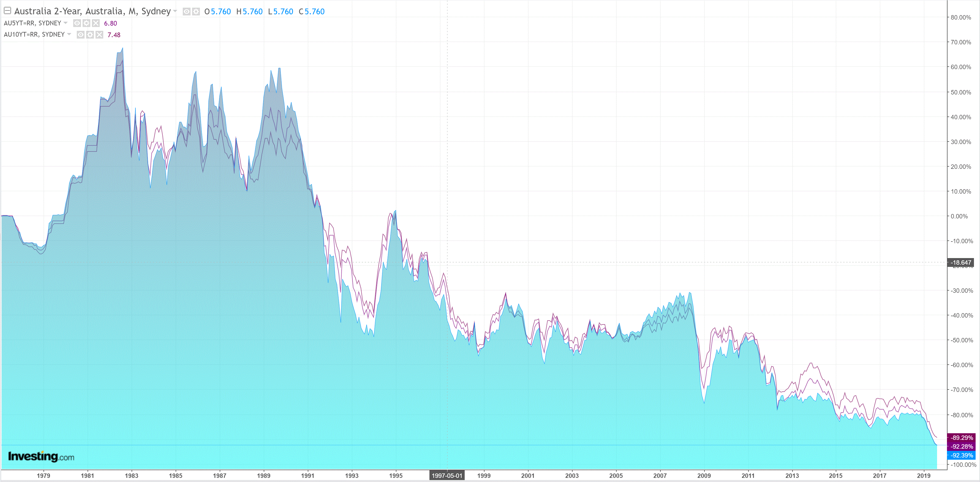Expand the Australia 2-Year title dropdown arrow

[x=175, y=11]
